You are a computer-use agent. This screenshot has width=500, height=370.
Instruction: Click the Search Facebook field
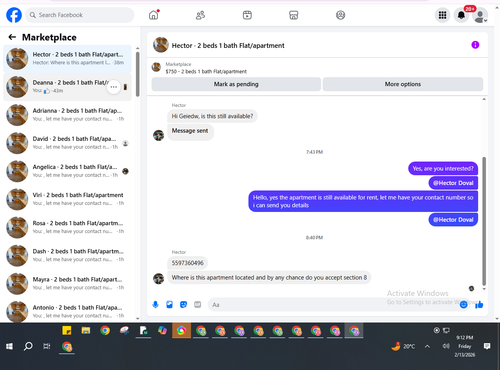click(80, 15)
